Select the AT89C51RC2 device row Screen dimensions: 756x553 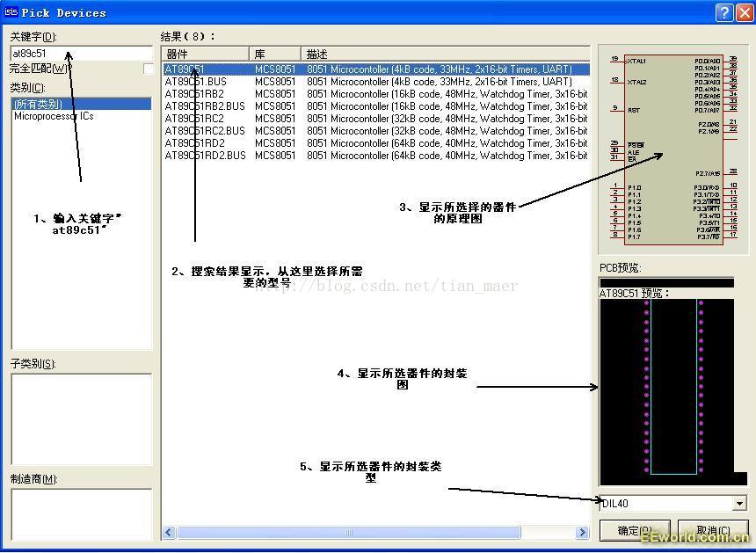pyautogui.click(x=376, y=119)
